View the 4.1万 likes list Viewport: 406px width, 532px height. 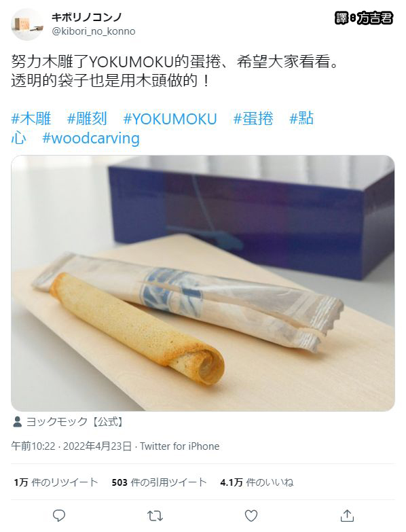tap(257, 482)
